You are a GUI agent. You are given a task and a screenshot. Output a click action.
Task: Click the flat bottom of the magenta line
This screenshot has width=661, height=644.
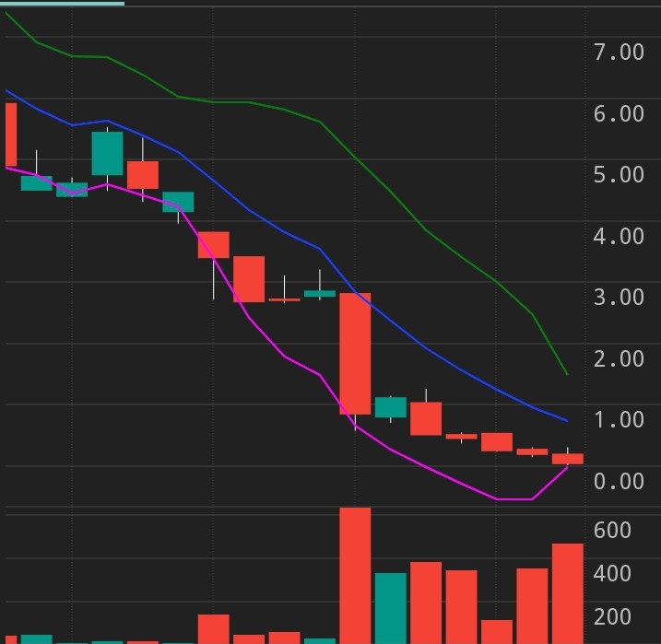(514, 499)
